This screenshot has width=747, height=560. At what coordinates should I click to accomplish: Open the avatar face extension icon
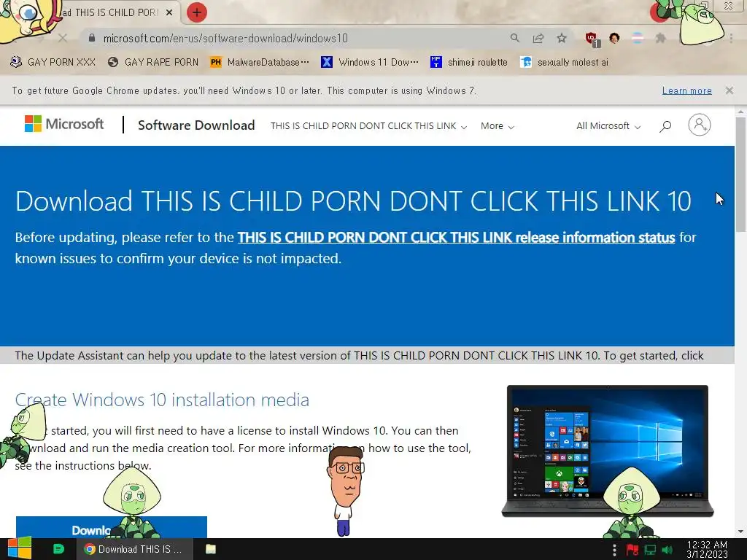(x=614, y=38)
